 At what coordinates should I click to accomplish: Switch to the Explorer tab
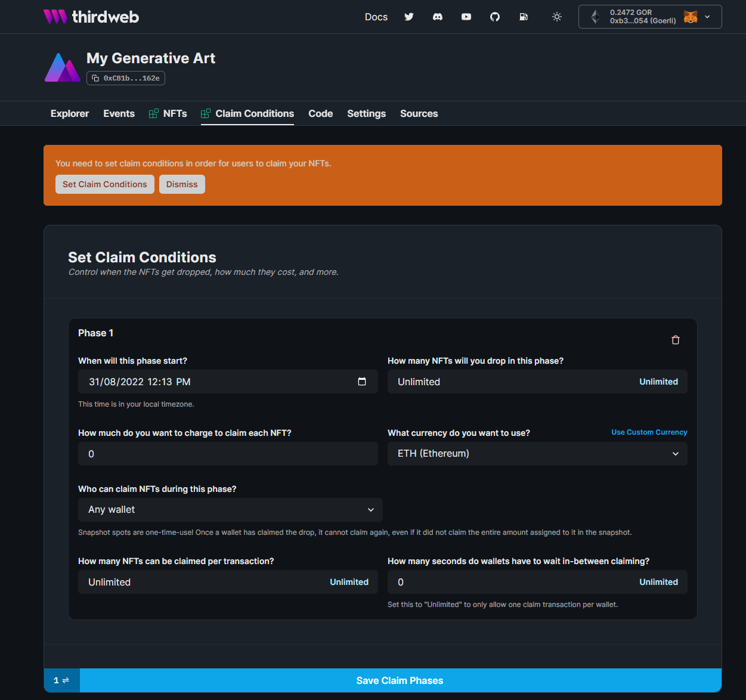pos(70,113)
